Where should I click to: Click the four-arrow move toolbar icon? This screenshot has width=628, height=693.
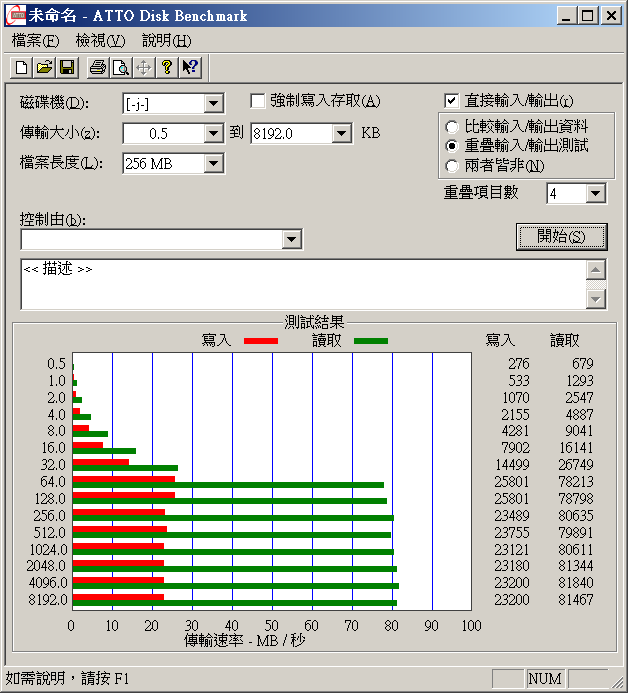click(x=144, y=68)
